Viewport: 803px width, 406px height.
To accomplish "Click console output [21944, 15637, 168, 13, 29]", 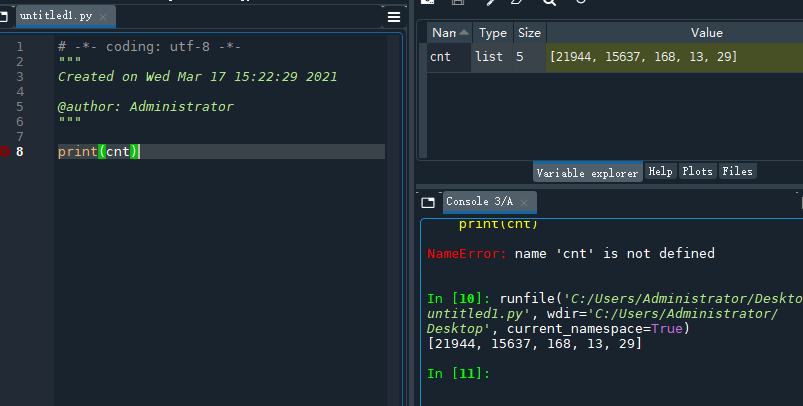I will 534,344.
